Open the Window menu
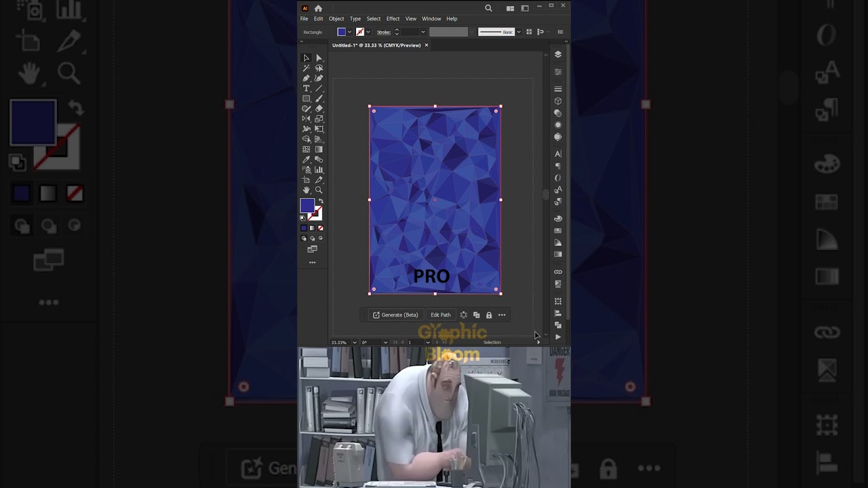 pyautogui.click(x=431, y=19)
